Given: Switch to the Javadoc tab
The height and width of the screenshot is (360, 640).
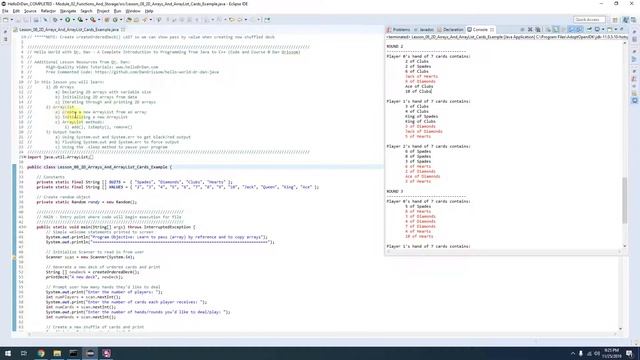Looking at the screenshot, I should coord(424,29).
